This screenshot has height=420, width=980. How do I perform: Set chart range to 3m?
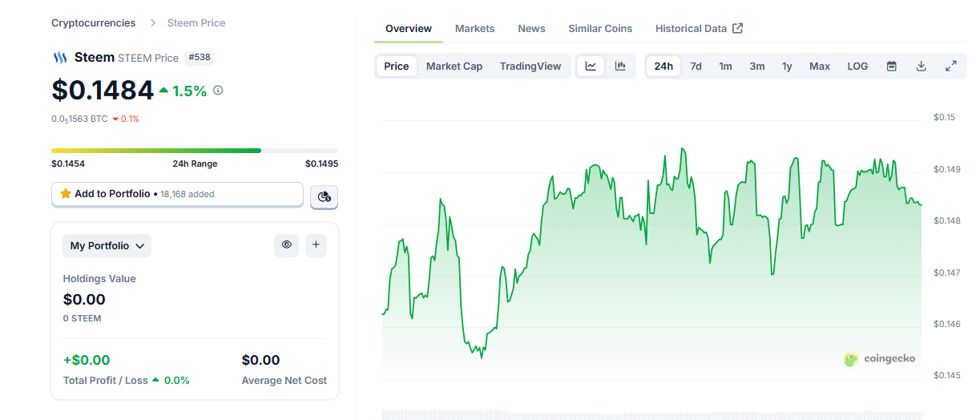757,67
